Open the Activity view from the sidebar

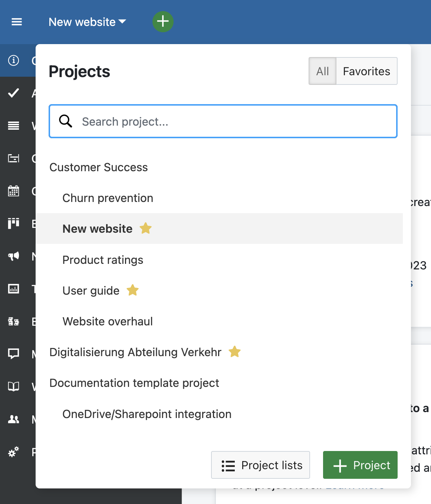[x=13, y=93]
